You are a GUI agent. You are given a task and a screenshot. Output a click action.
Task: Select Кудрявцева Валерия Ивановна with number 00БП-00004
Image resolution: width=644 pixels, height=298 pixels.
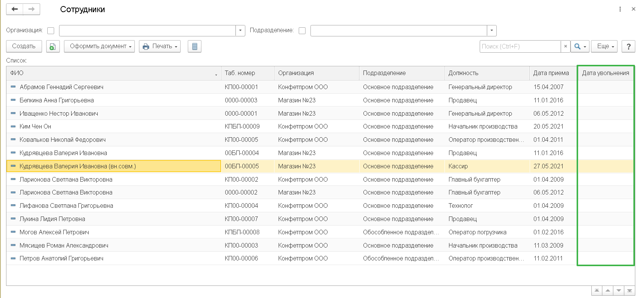click(320, 153)
